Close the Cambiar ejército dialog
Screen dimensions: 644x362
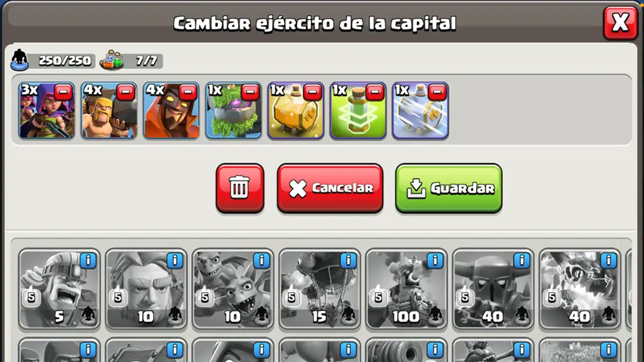coord(620,23)
